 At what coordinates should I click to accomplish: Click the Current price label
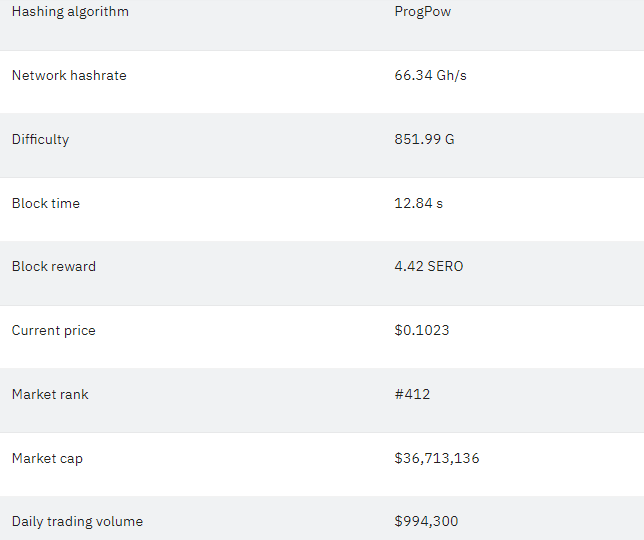[x=53, y=331]
